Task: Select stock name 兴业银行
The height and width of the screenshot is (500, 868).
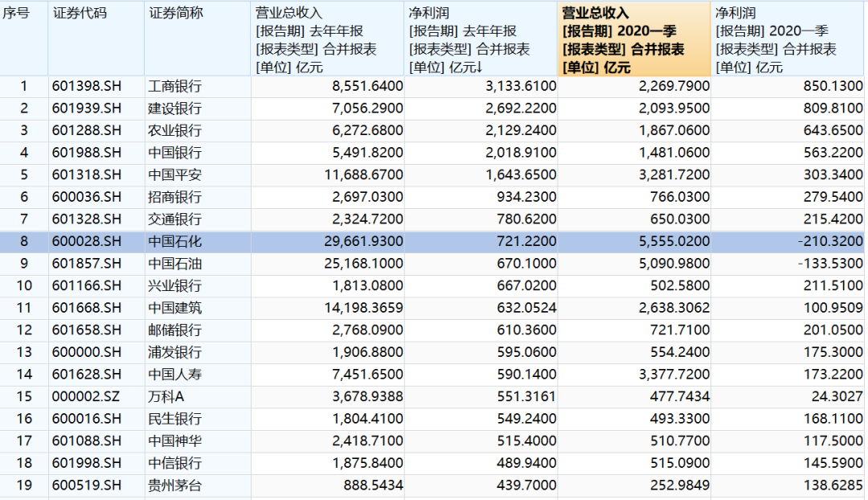Action: coord(175,285)
